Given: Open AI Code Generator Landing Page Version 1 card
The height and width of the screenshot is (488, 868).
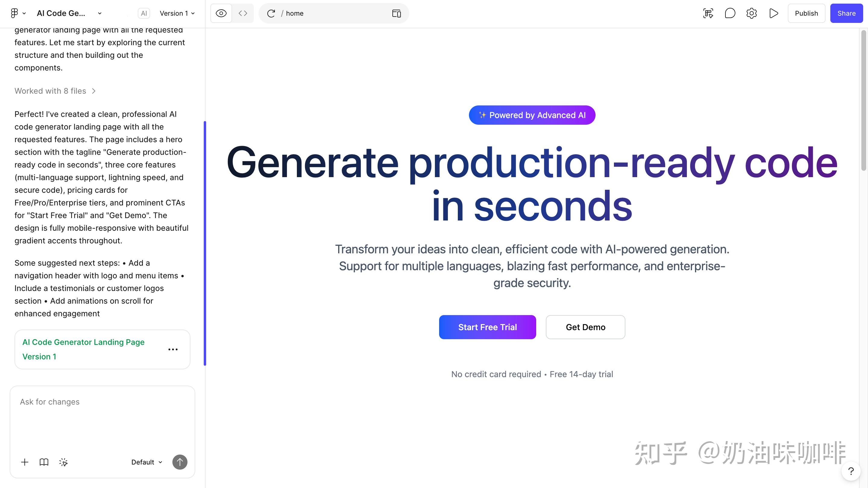Looking at the screenshot, I should [102, 349].
